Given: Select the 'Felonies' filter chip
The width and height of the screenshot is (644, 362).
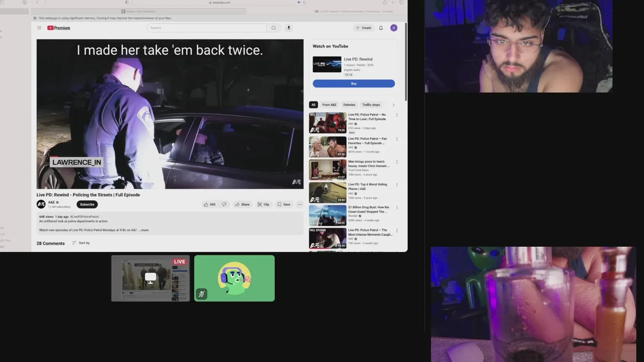Looking at the screenshot, I should [x=349, y=105].
